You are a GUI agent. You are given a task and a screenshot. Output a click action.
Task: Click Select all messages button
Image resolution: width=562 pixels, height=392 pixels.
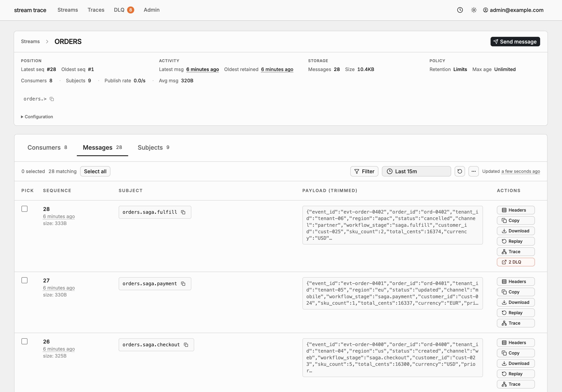pos(95,171)
